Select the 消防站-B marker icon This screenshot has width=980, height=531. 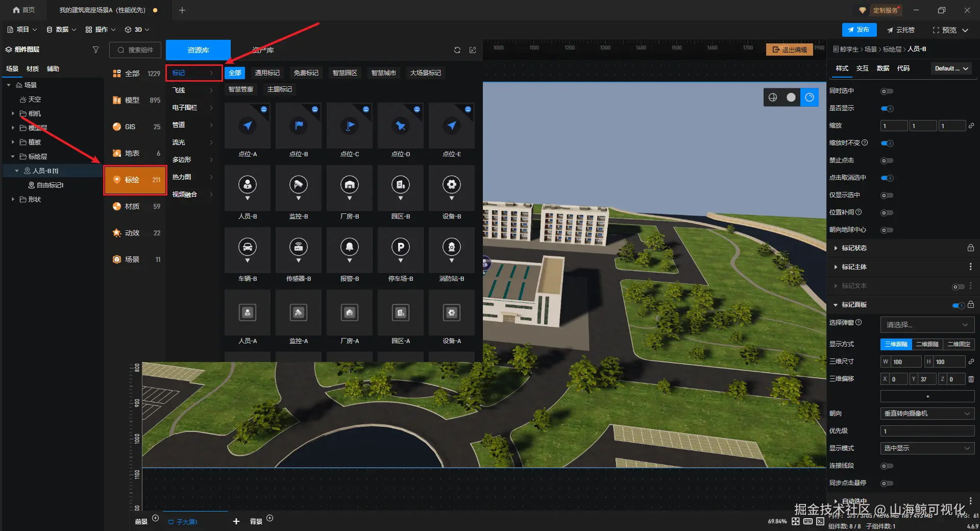(x=452, y=250)
